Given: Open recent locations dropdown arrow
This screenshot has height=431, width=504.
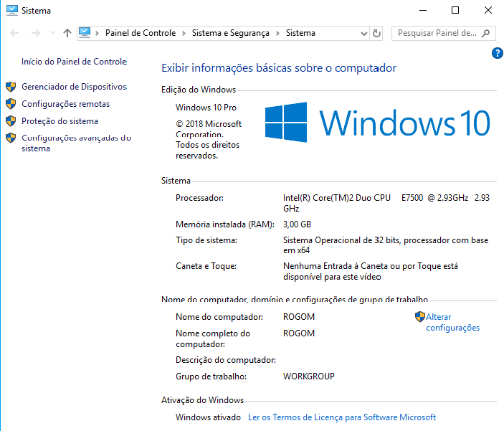Looking at the screenshot, I should 53,33.
